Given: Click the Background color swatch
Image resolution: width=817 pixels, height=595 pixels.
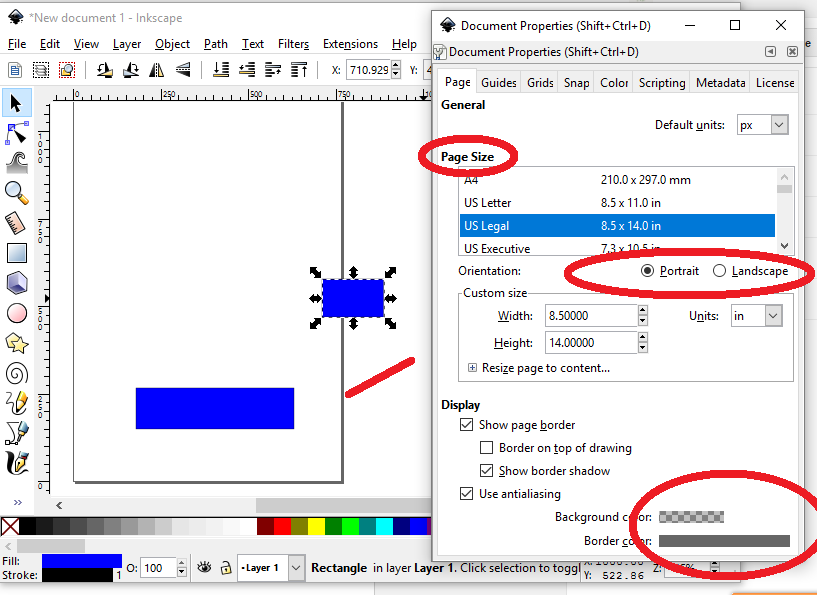Looking at the screenshot, I should click(690, 517).
